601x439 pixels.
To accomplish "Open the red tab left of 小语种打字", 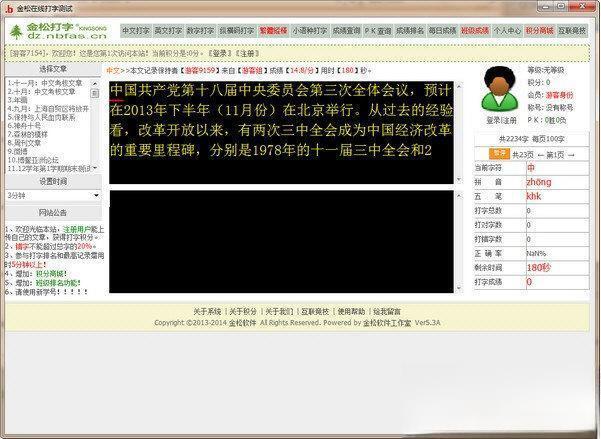I will pyautogui.click(x=273, y=31).
